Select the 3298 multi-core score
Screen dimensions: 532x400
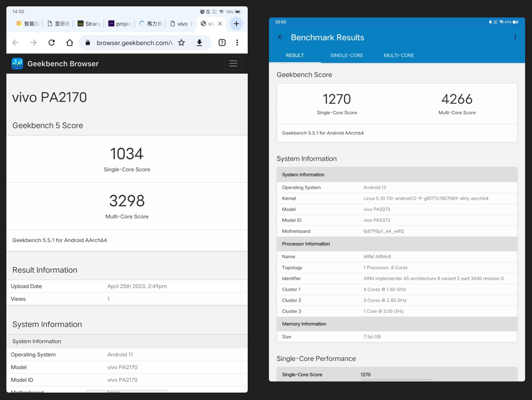click(127, 201)
